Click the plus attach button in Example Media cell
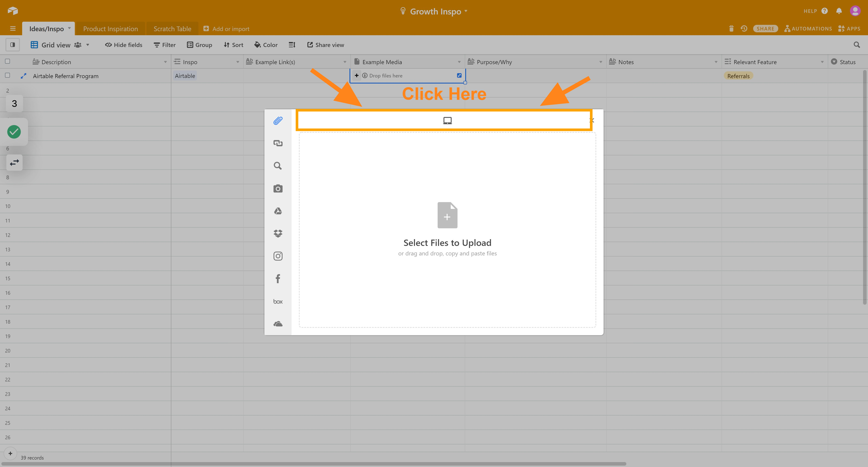 click(x=356, y=75)
